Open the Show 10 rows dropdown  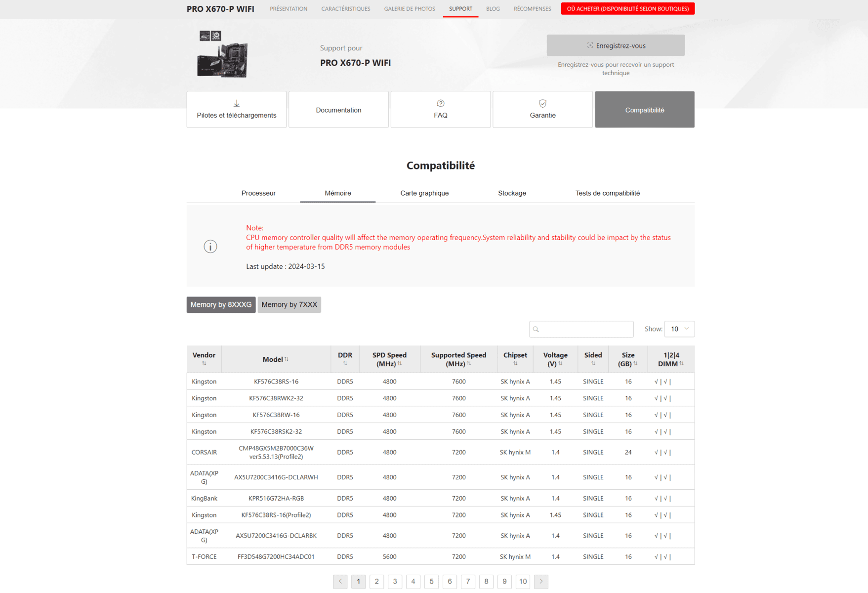click(x=679, y=329)
